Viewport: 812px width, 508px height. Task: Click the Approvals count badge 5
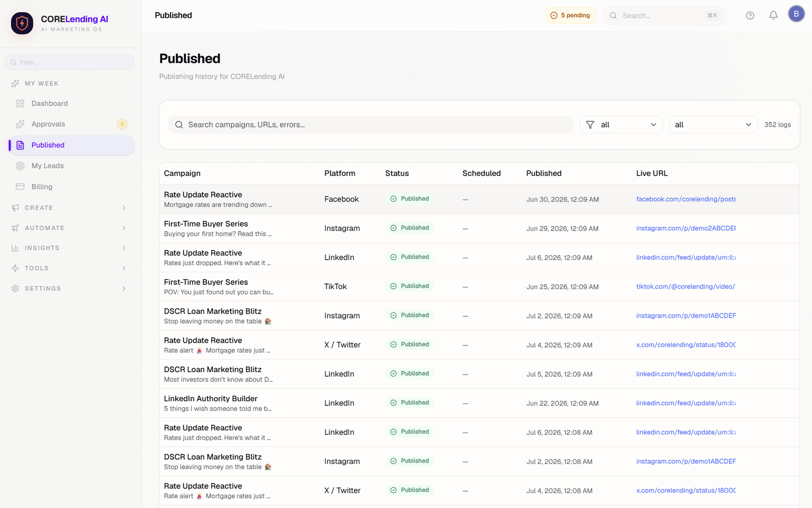[122, 124]
